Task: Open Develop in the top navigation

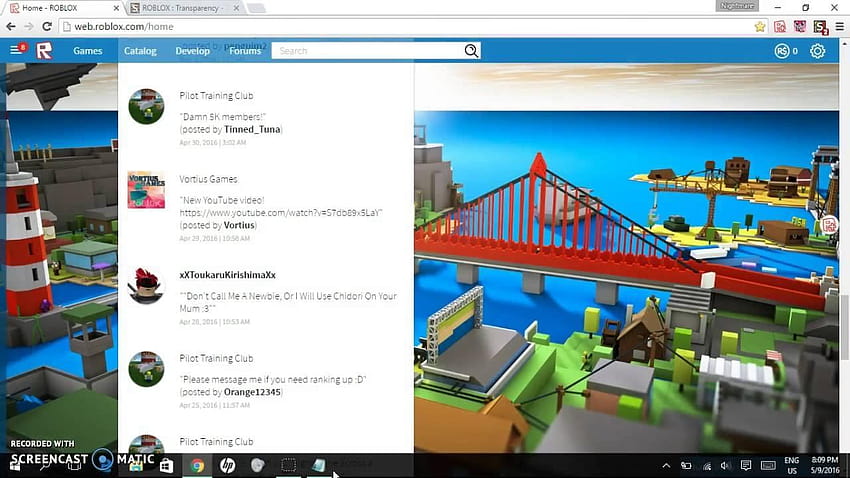Action: tap(192, 51)
